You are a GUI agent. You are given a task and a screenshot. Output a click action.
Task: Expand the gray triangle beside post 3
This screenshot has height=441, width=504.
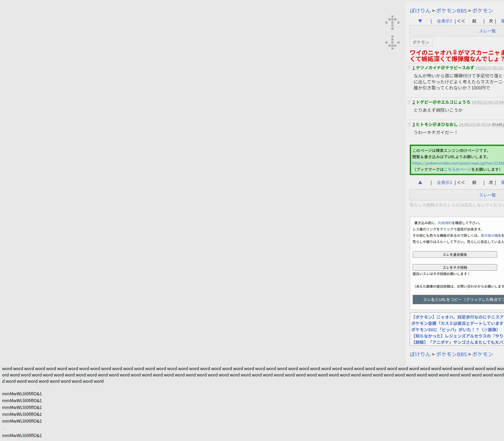tap(409, 124)
